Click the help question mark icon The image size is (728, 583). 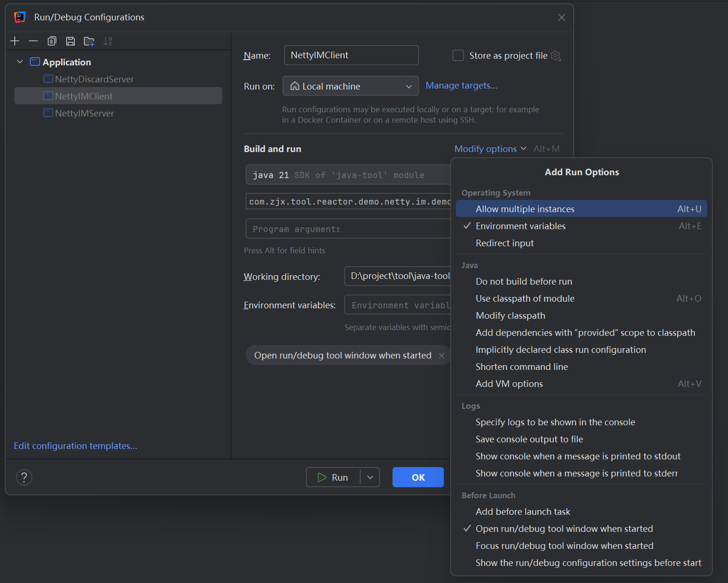24,477
